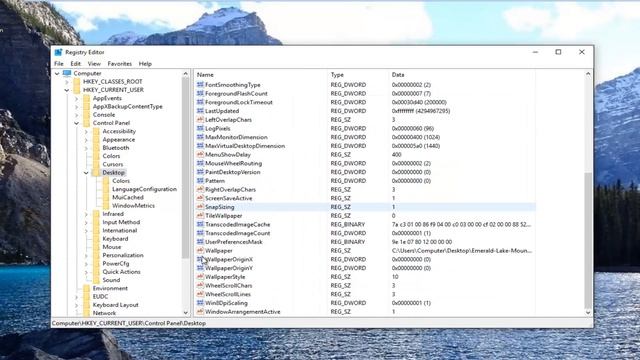Click the ScreenSaveActive string icon

[x=200, y=198]
